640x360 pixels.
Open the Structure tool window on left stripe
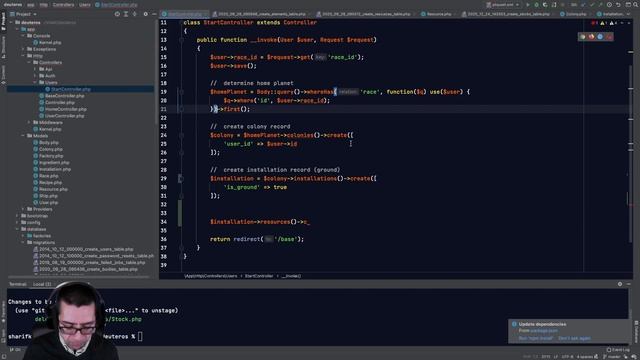[3, 47]
